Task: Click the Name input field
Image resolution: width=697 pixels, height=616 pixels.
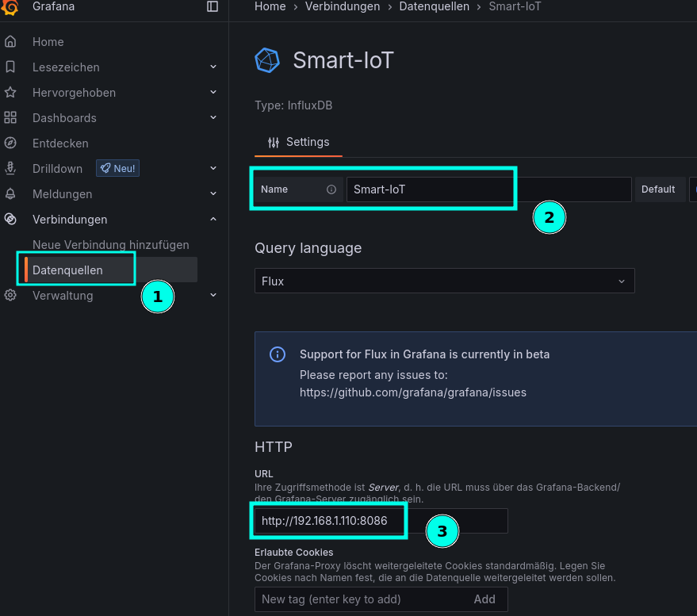Action: 489,189
